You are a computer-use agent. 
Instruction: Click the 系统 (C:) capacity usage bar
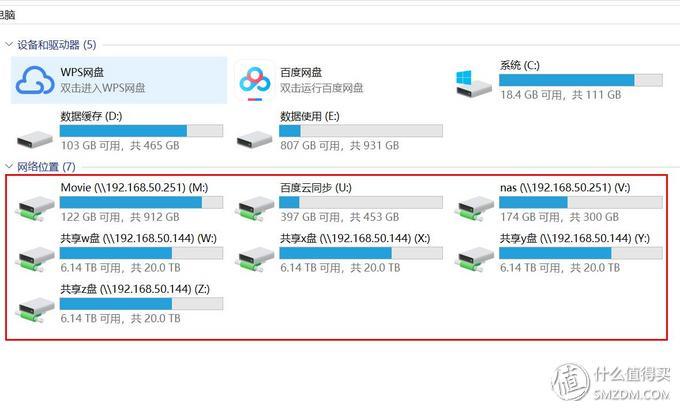[x=581, y=80]
